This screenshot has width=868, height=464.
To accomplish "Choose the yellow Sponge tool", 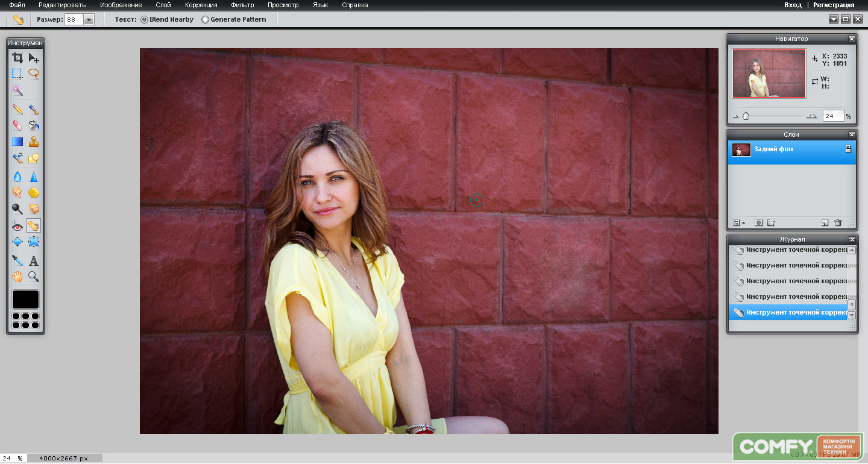I will 34,193.
